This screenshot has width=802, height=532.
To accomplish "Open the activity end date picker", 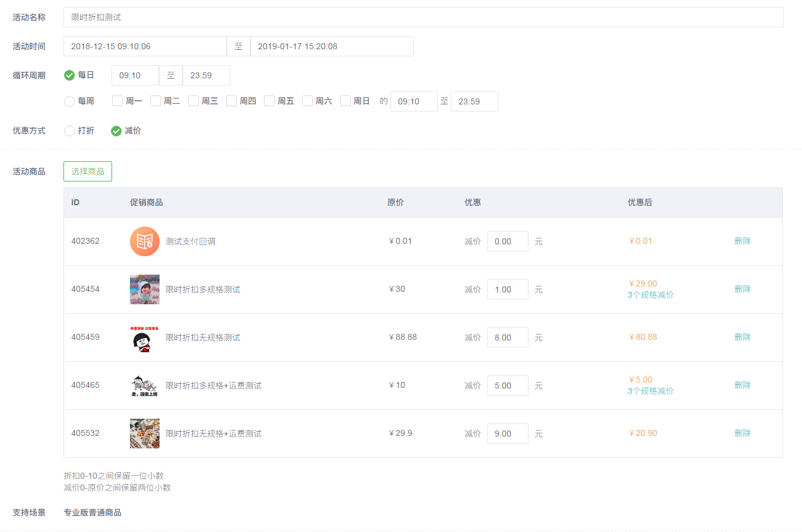I will pos(332,46).
